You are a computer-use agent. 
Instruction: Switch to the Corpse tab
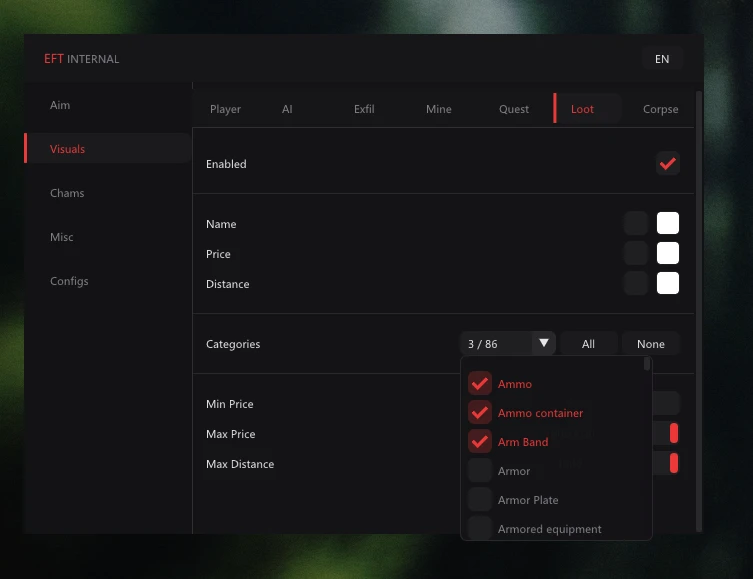660,109
